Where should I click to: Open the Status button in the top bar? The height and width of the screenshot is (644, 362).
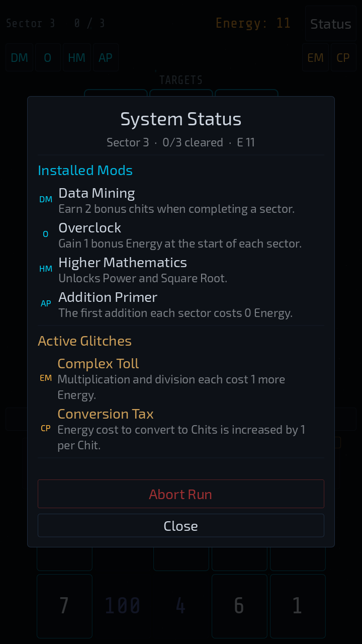point(330,24)
